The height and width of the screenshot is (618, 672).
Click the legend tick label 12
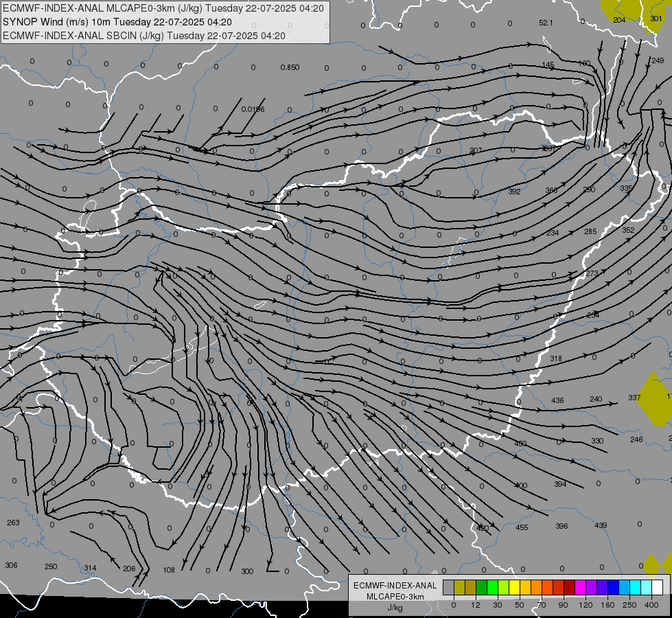tap(476, 605)
